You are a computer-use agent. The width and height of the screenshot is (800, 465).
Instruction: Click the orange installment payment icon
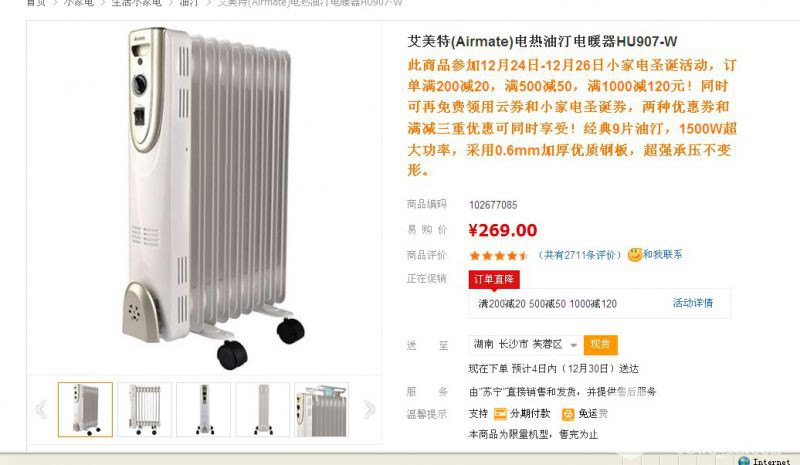pyautogui.click(x=500, y=414)
